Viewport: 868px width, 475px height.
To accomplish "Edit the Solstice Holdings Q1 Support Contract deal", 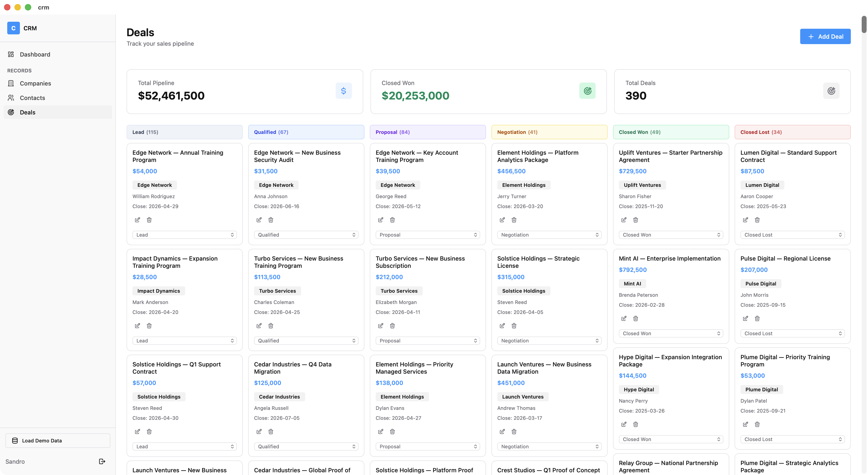I will pos(137,432).
